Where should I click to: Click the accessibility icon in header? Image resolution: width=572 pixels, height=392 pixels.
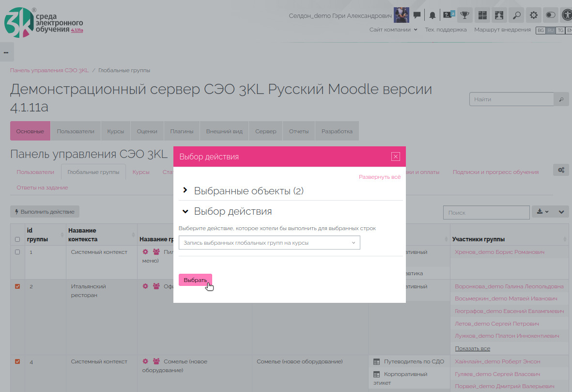tap(567, 16)
